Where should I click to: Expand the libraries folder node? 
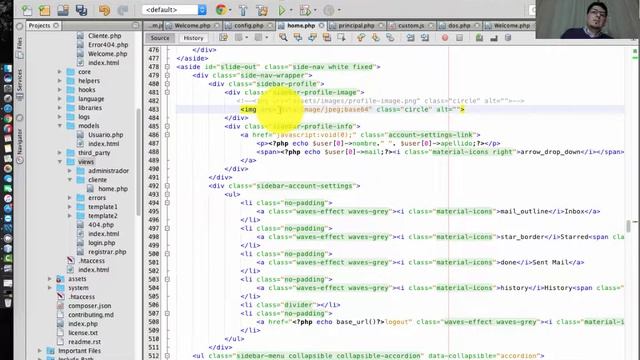(x=60, y=108)
